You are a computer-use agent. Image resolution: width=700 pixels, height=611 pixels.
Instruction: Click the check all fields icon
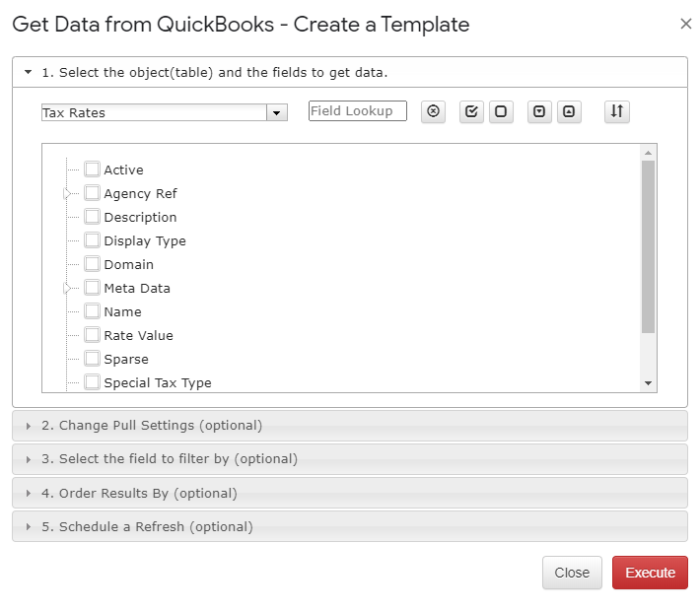click(471, 111)
